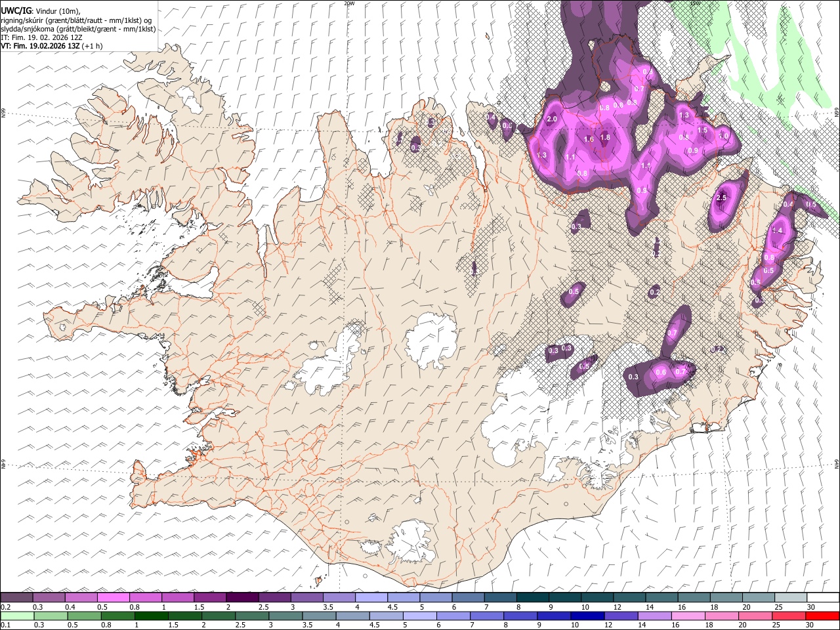Click lavender swatch between upper 4 and 4.5

coord(371,597)
